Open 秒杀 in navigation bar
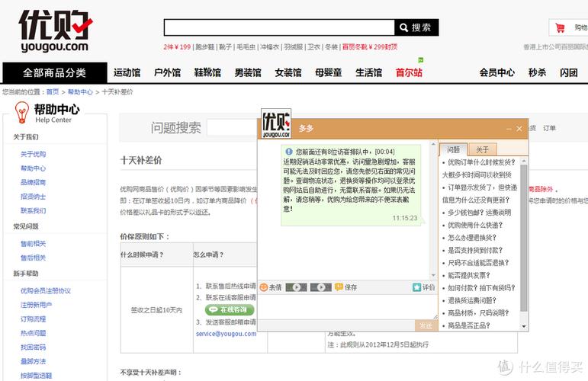588x381 pixels. pyautogui.click(x=537, y=72)
